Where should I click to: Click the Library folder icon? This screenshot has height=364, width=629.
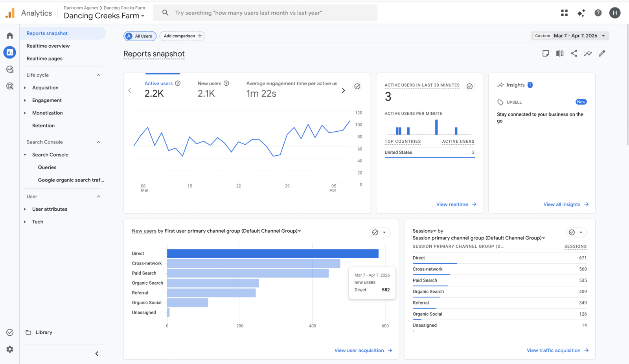(28, 332)
